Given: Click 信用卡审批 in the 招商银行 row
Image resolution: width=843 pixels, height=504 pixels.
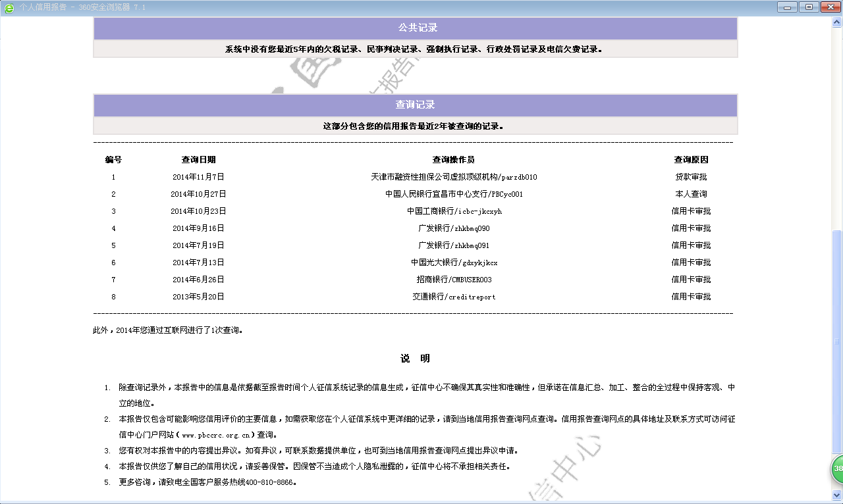Looking at the screenshot, I should (x=692, y=280).
